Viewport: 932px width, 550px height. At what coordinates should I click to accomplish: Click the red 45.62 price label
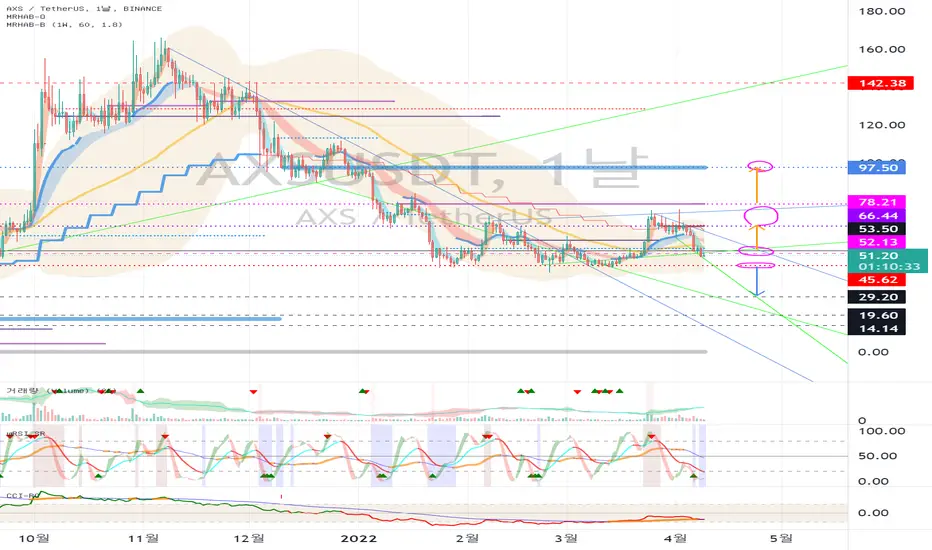click(x=877, y=279)
